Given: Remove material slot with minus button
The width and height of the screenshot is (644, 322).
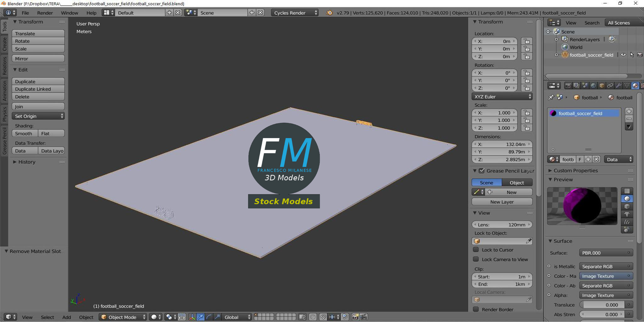Looking at the screenshot, I should (629, 119).
